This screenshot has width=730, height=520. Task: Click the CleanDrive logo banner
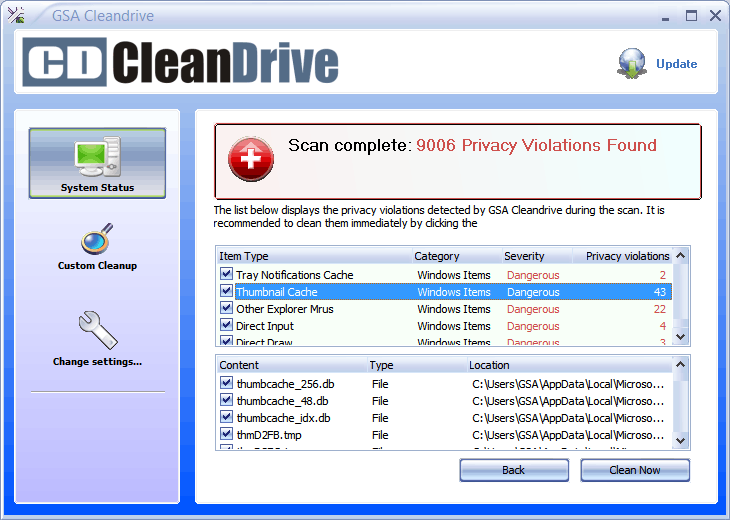click(181, 62)
